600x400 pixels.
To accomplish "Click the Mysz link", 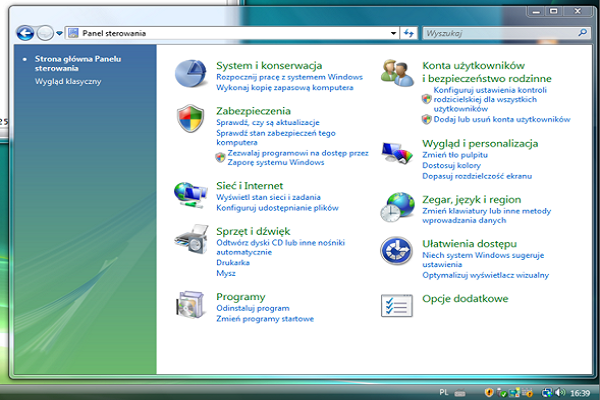I will (226, 273).
